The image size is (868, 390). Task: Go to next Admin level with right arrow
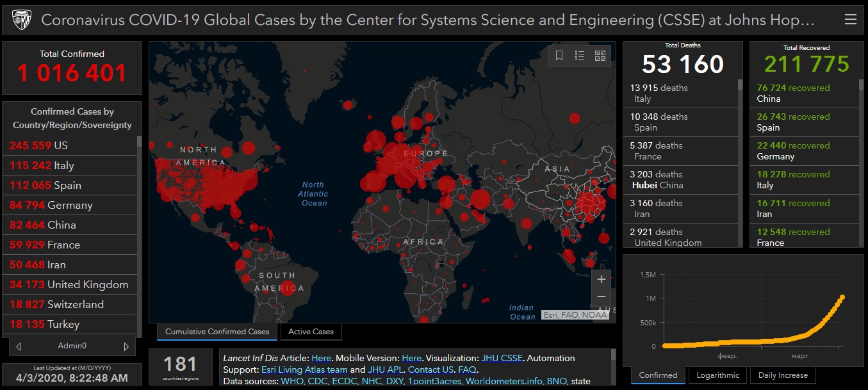tap(126, 346)
